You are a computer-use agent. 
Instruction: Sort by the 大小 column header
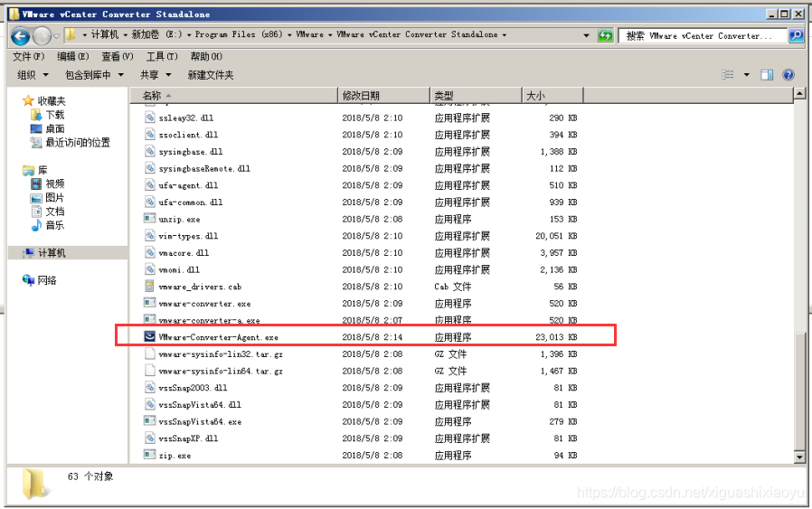[552, 95]
